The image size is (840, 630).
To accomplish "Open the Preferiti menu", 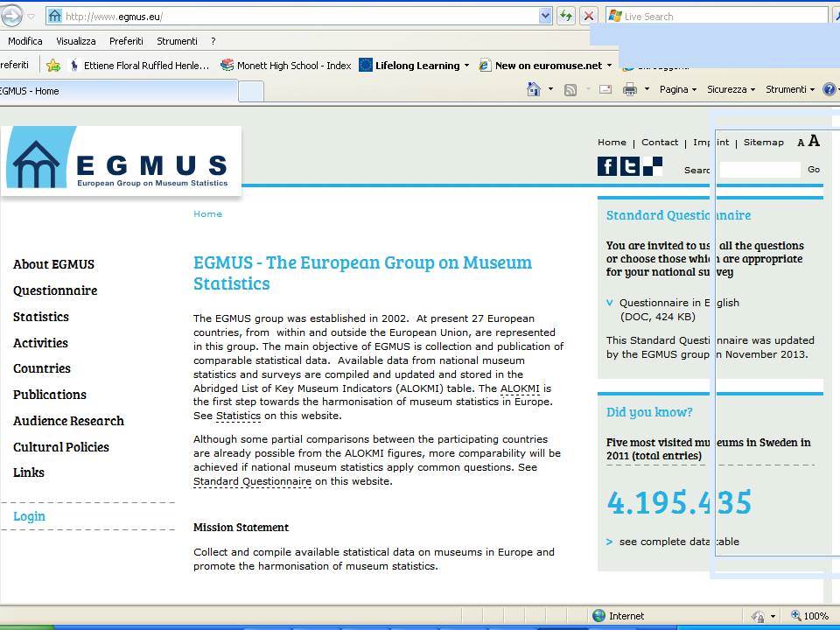I will (x=126, y=41).
